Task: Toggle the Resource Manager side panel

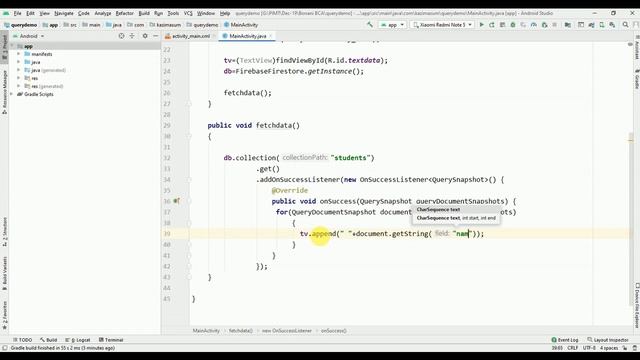Action: coord(4,92)
